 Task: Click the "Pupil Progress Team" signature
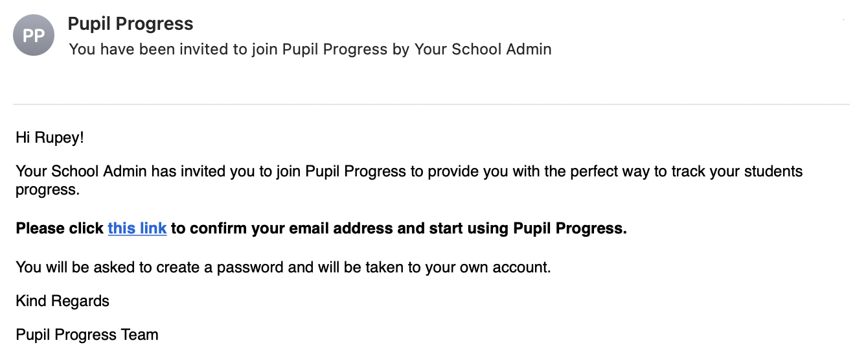[x=87, y=335]
